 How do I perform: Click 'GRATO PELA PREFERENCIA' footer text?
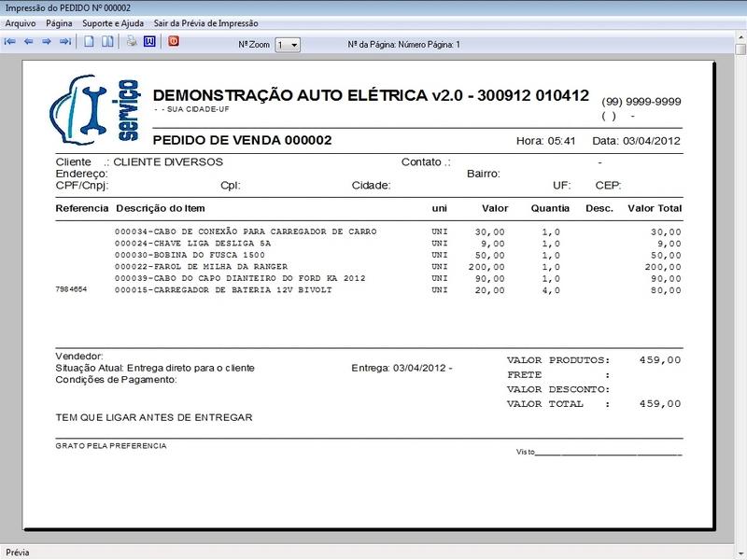(111, 446)
